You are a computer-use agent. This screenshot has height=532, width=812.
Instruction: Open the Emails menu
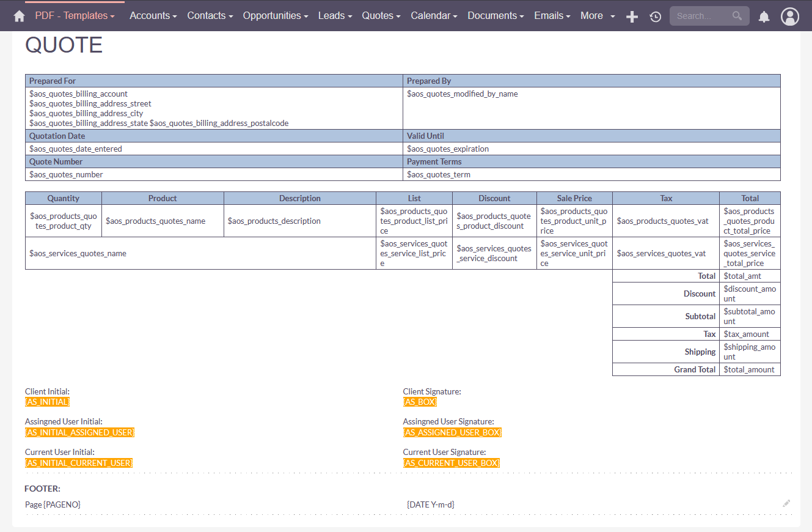click(x=552, y=16)
